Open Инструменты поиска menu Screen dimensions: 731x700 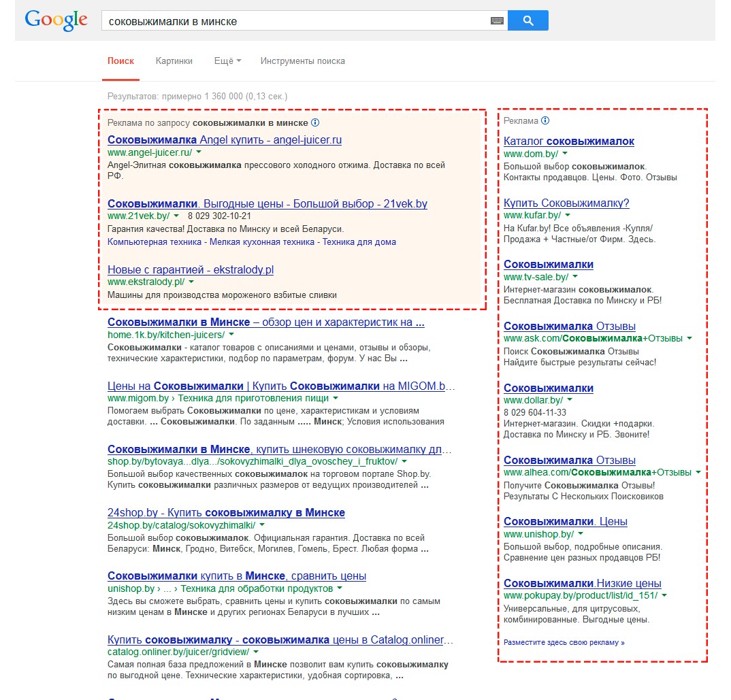click(x=303, y=61)
